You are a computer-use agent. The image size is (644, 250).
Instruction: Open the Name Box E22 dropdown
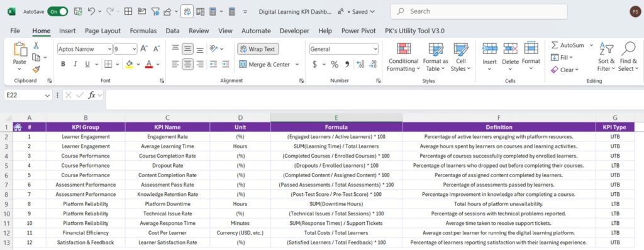[47, 95]
